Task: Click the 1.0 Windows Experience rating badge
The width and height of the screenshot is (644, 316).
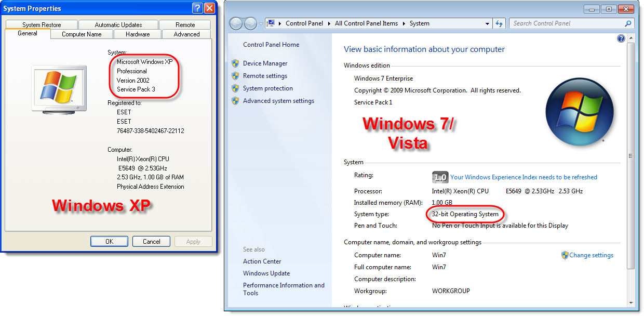Action: pyautogui.click(x=440, y=177)
